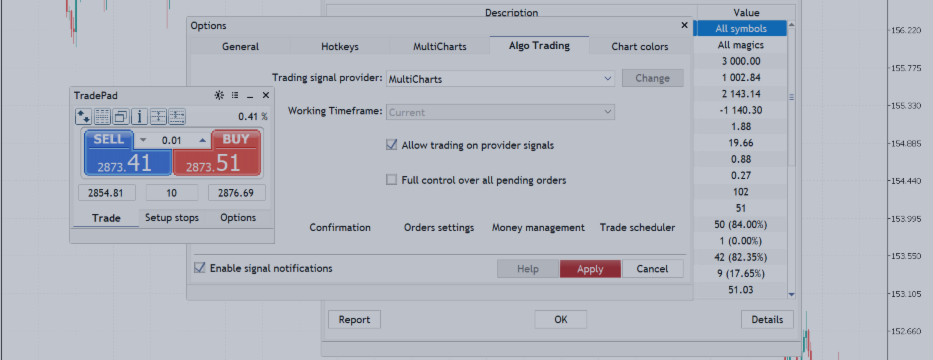Click the Help button
This screenshot has width=933, height=360.
(528, 269)
